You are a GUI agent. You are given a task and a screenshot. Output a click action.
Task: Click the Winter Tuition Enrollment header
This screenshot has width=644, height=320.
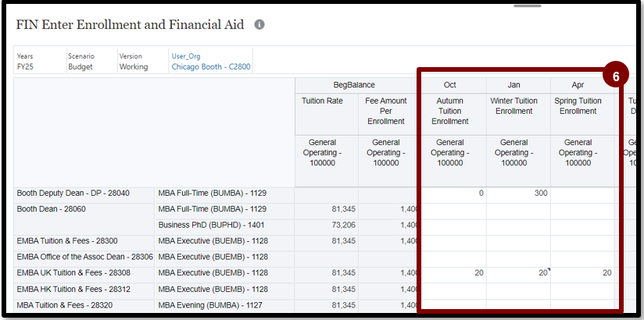click(514, 106)
